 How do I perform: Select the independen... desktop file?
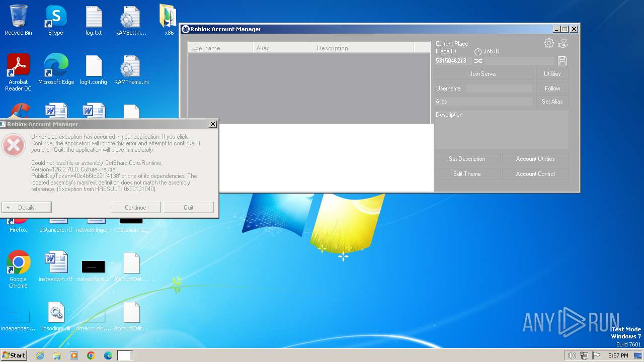point(18,319)
